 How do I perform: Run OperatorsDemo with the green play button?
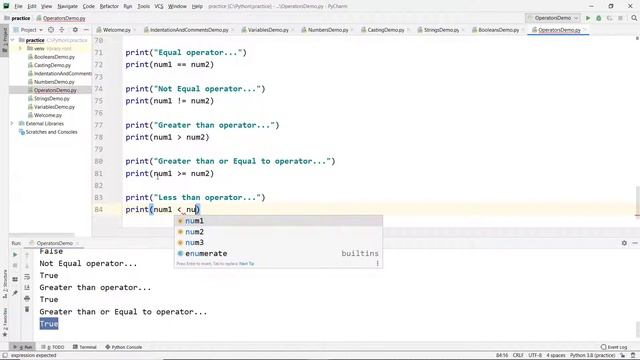point(588,18)
